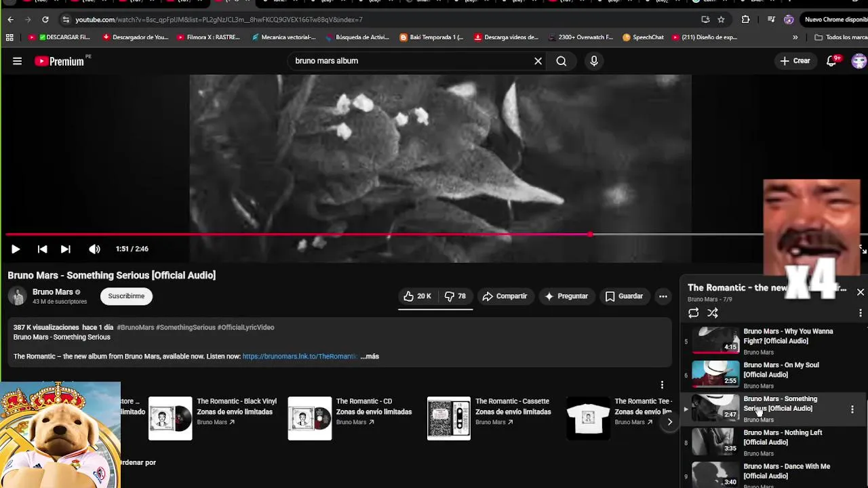Screen dimensions: 868x488
Task: Open the account avatar menu
Action: coord(859,61)
